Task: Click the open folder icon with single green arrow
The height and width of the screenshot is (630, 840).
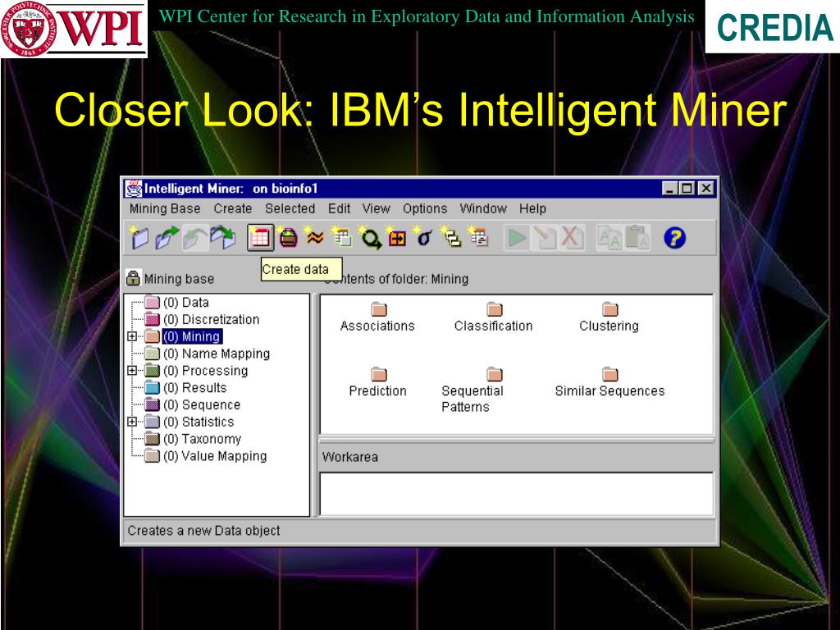Action: tap(167, 237)
